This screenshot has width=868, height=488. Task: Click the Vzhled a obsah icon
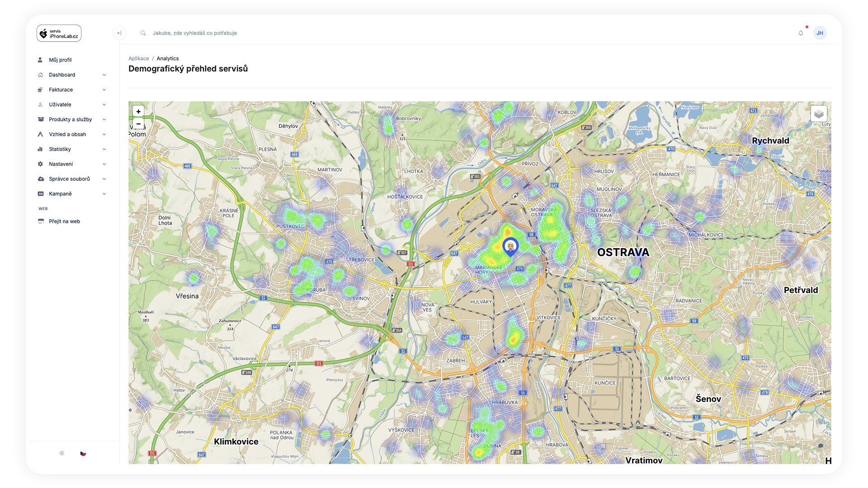point(40,134)
